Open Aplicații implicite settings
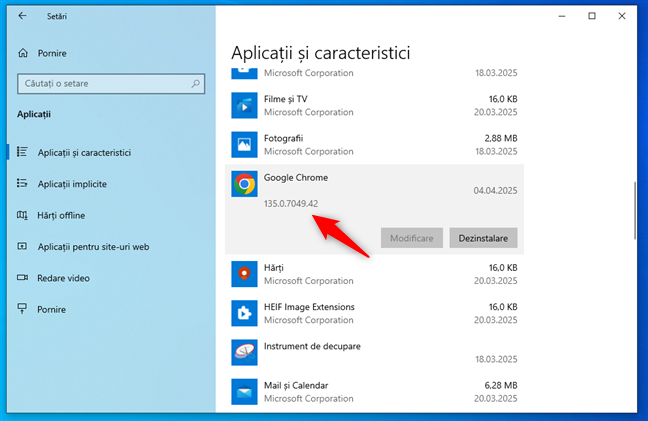Viewport: 648px width, 421px height. coord(72,184)
